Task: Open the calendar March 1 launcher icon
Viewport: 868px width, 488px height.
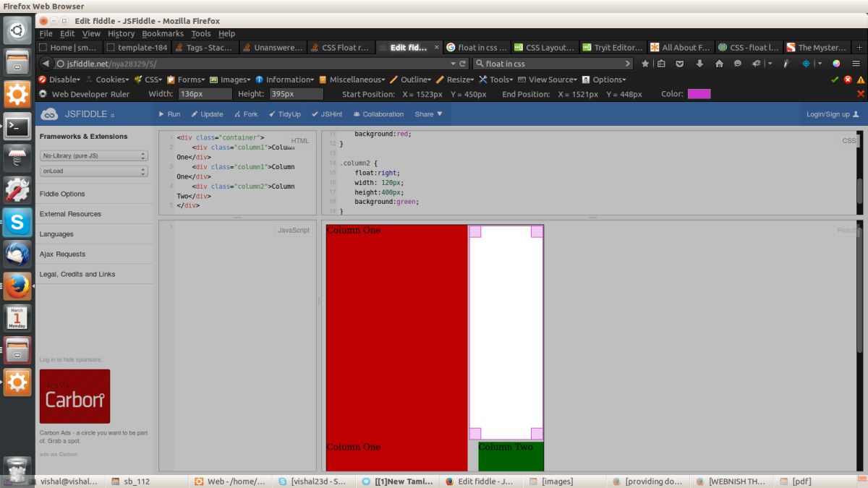Action: 17,317
